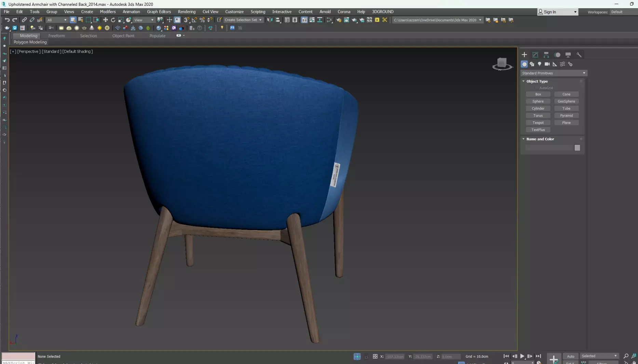The width and height of the screenshot is (638, 364).
Task: Go to the start frame
Action: point(506,356)
